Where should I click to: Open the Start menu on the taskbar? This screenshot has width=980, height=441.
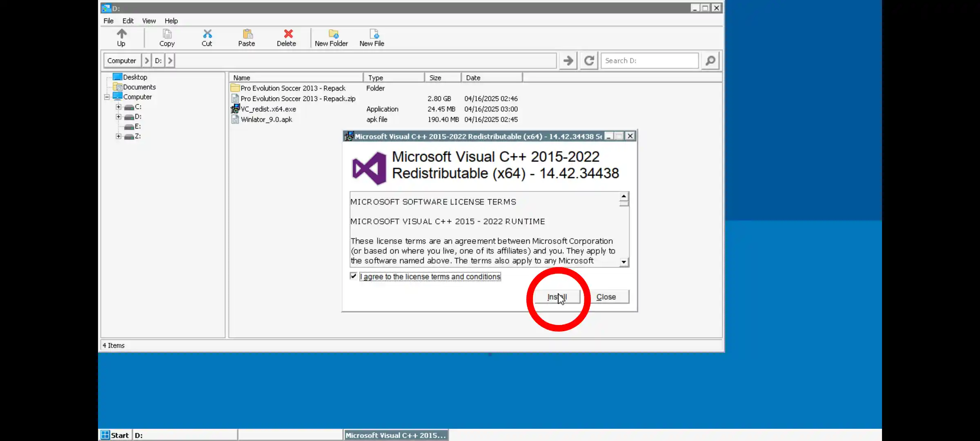[115, 435]
